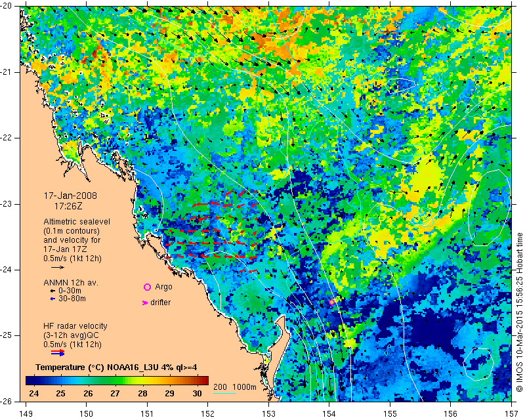The width and height of the screenshot is (525, 420).
Task: Click the Argo float marker on the map
Action: 331,302
